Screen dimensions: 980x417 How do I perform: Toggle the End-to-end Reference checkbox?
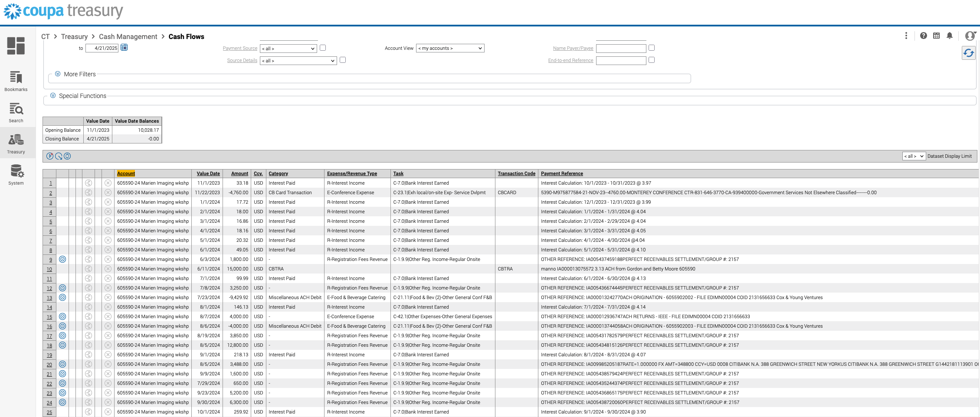click(x=652, y=60)
